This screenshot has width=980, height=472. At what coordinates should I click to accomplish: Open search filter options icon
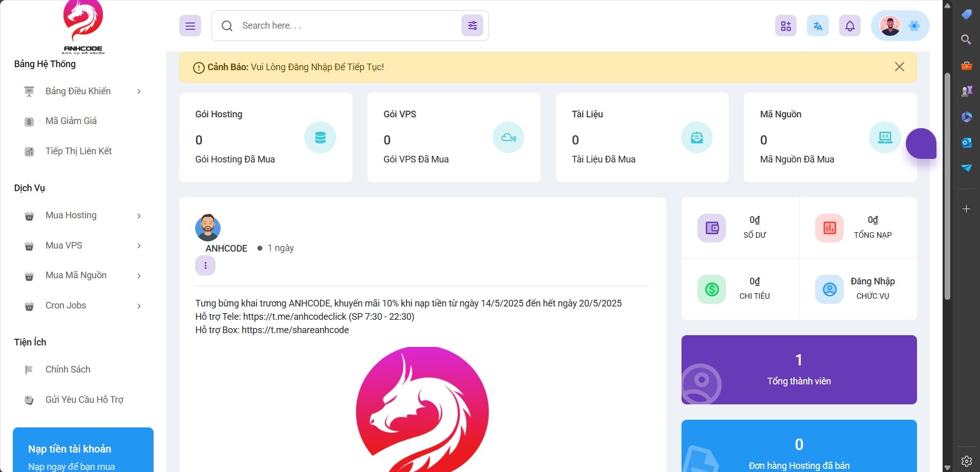pyautogui.click(x=472, y=26)
